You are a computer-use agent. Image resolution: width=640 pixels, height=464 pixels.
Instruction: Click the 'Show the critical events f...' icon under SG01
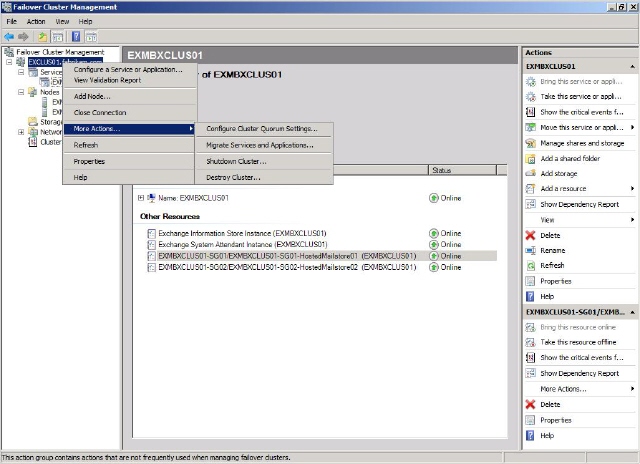(530, 357)
